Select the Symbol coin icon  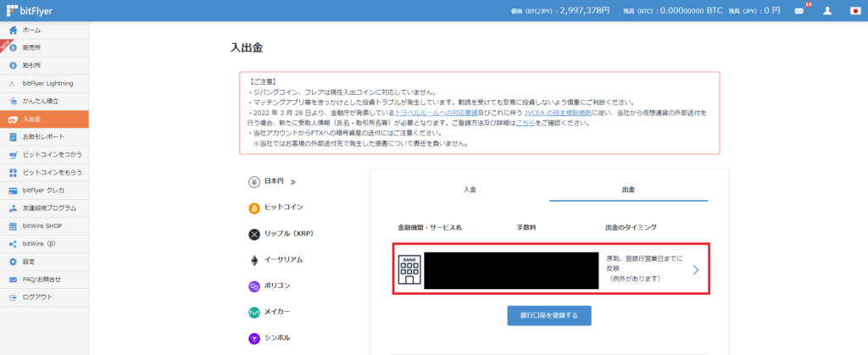pos(253,338)
